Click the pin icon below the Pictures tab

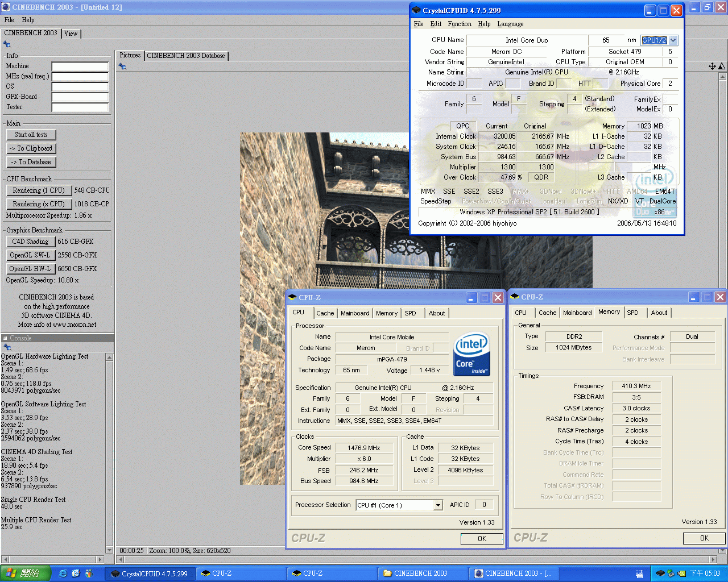[122, 66]
